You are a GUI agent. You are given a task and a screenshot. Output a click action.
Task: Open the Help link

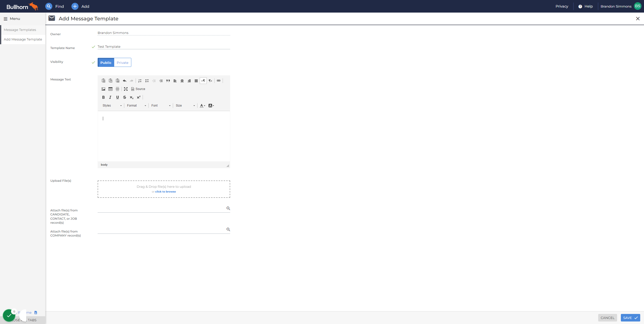point(586,6)
